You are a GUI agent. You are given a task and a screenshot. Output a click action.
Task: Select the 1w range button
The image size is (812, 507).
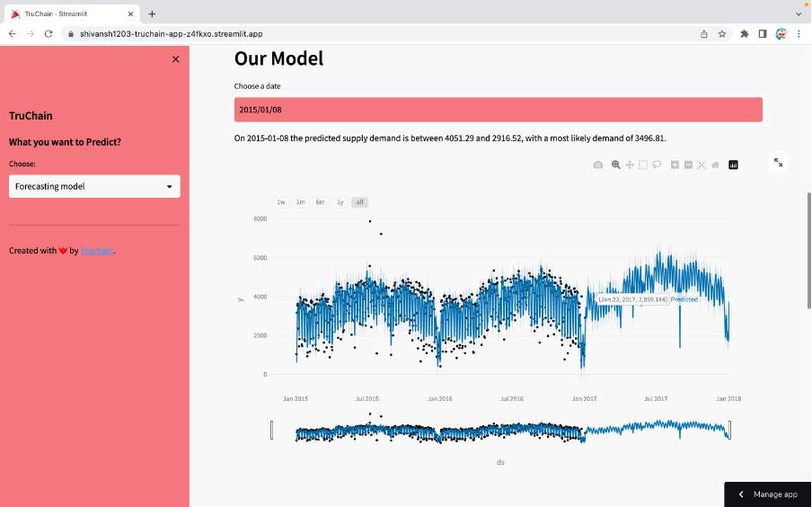click(x=281, y=202)
